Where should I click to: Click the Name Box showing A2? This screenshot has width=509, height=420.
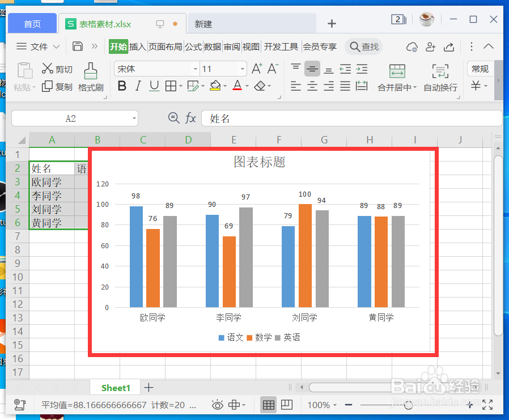(x=74, y=118)
